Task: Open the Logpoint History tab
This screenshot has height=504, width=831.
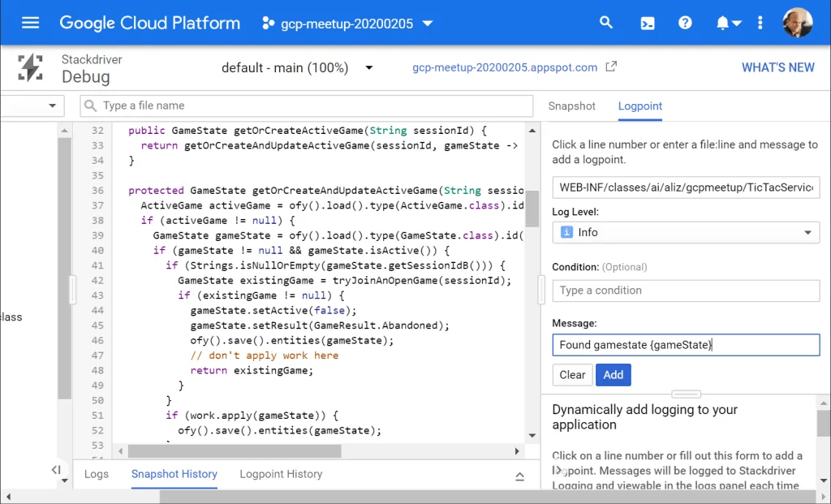Action: coord(281,474)
